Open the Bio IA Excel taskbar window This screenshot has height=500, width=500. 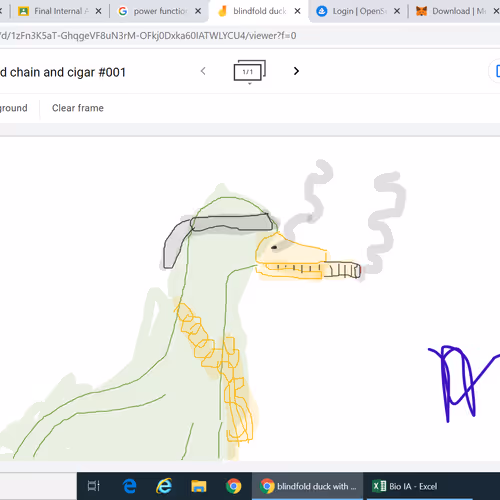click(x=405, y=486)
